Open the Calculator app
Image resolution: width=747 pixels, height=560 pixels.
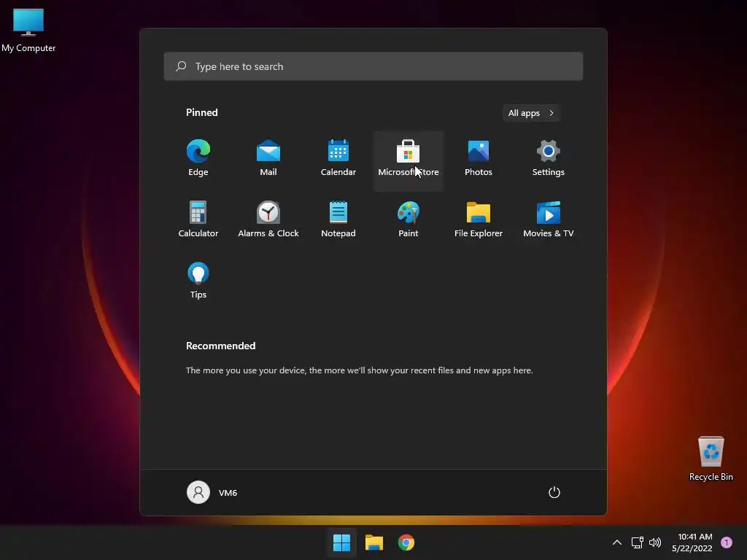pos(198,219)
